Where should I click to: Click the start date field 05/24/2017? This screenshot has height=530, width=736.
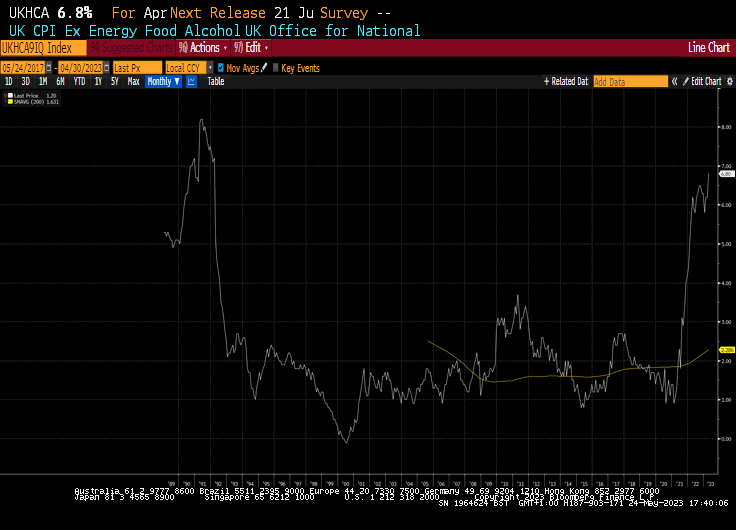pos(23,68)
